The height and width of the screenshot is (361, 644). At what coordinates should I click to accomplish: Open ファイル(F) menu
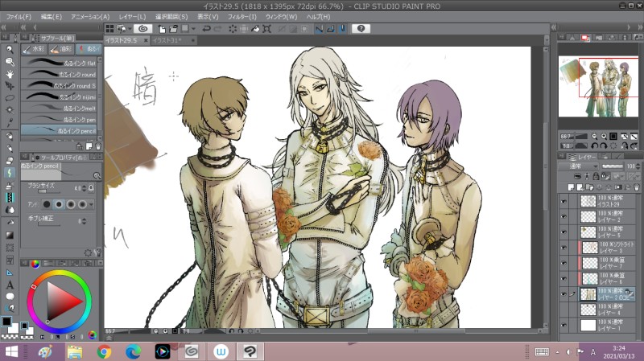pyautogui.click(x=19, y=17)
